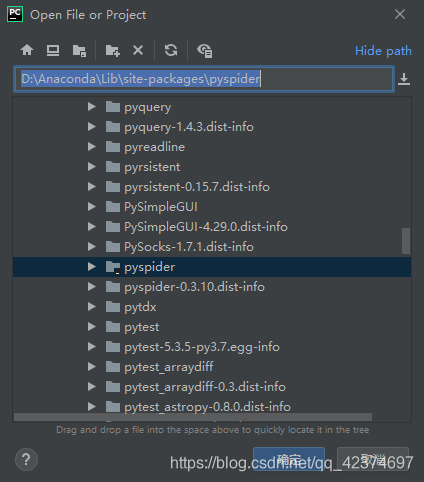Click the PySimpleGUI folder icon
Viewport: 424px width, 482px height.
tap(113, 207)
